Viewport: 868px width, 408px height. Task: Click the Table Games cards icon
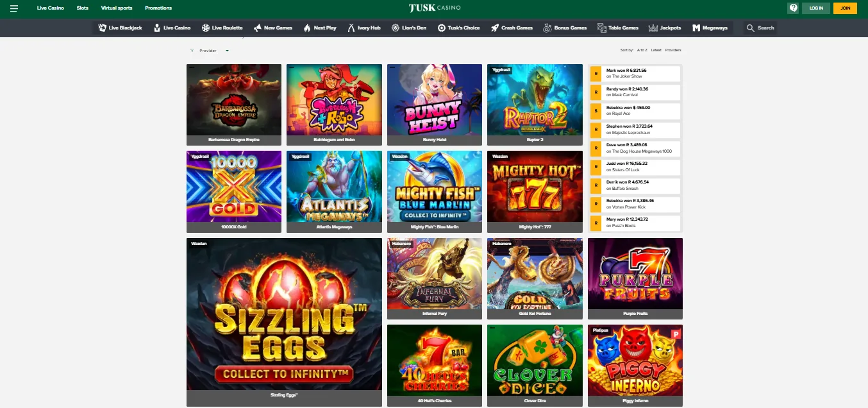(x=601, y=28)
